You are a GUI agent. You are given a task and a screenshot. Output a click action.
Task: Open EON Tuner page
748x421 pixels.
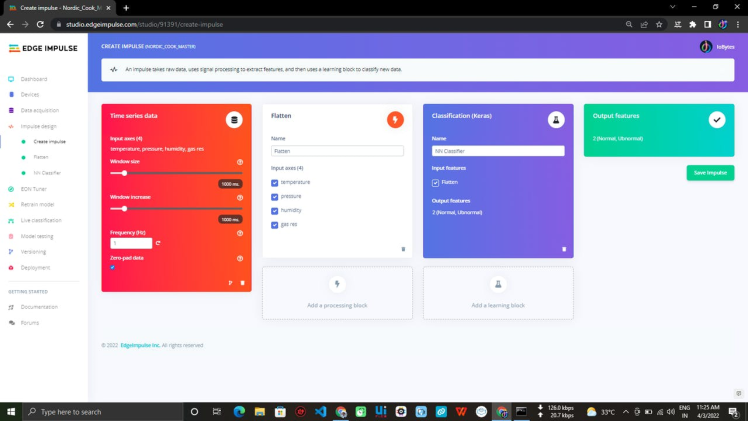[33, 189]
